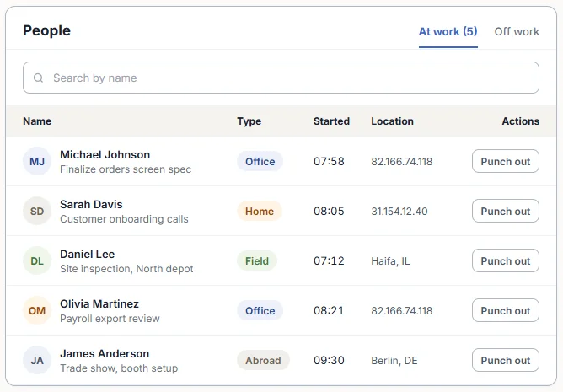The height and width of the screenshot is (392, 563).
Task: Select the name Olivia Martinez
Action: coord(99,303)
